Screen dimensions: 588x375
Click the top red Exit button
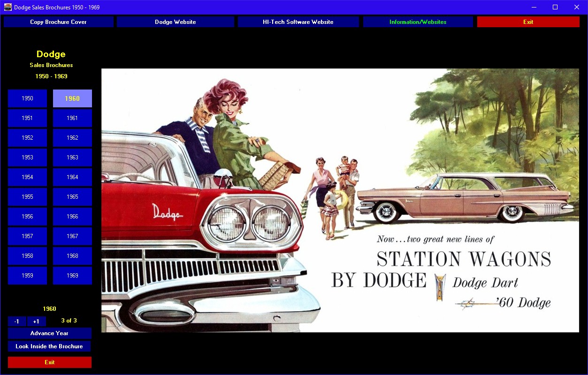point(528,22)
